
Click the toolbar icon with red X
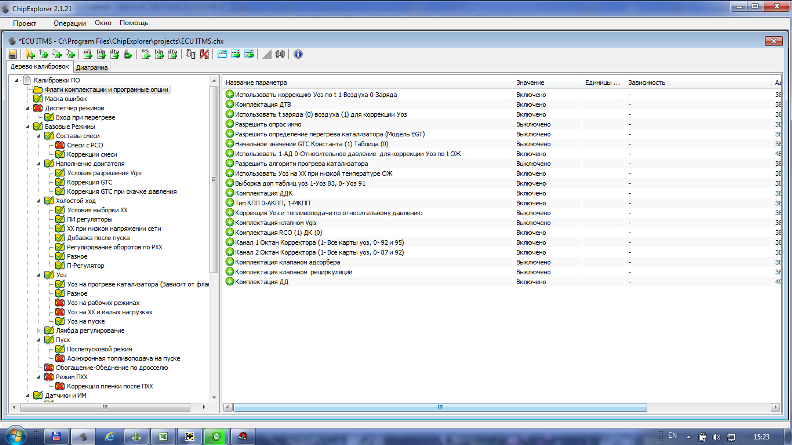point(203,54)
